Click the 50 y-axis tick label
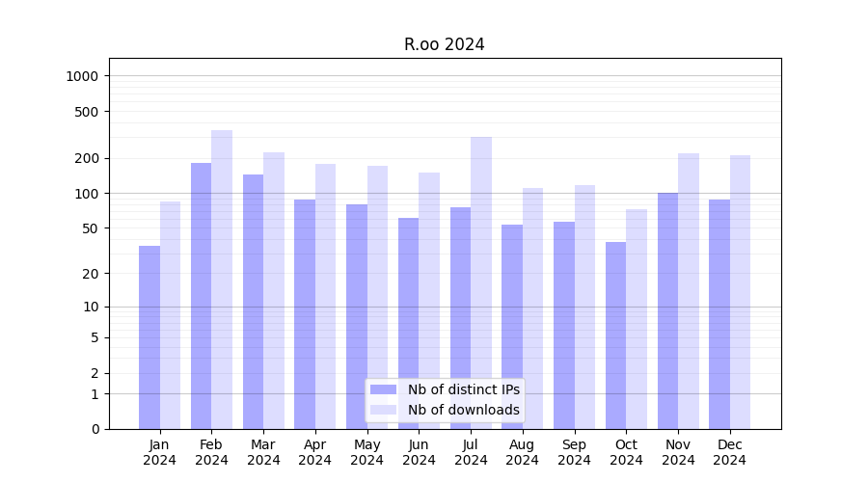Screen dimensions: 868x482 (x=90, y=228)
